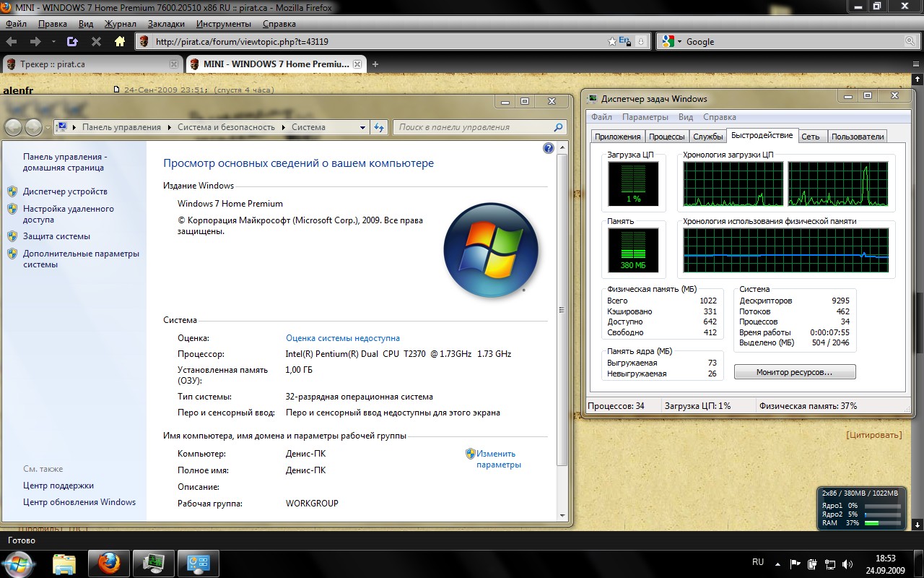This screenshot has width=924, height=578.
Task: Open Windows Explorer from the taskbar
Action: (x=64, y=563)
